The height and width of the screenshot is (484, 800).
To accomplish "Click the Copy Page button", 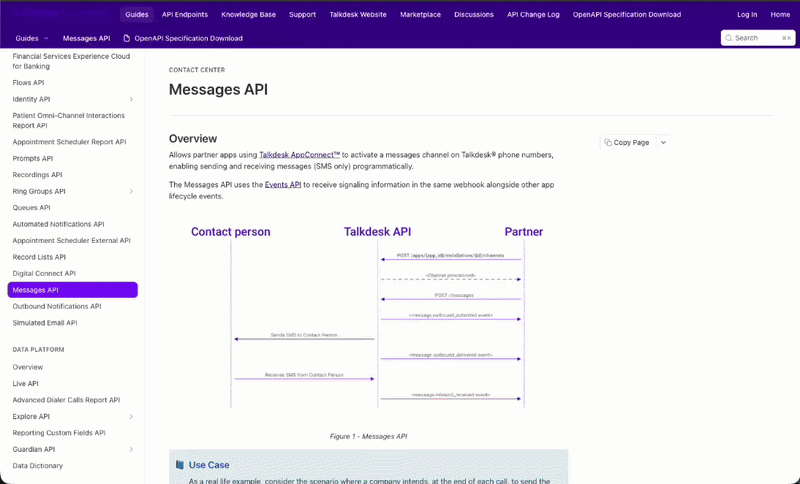I will (627, 142).
